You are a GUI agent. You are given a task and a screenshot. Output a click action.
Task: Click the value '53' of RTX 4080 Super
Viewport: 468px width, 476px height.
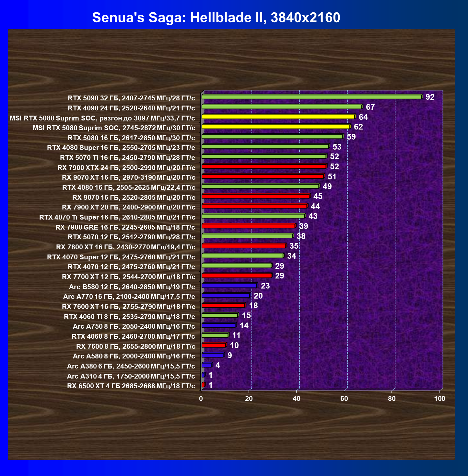pyautogui.click(x=337, y=147)
